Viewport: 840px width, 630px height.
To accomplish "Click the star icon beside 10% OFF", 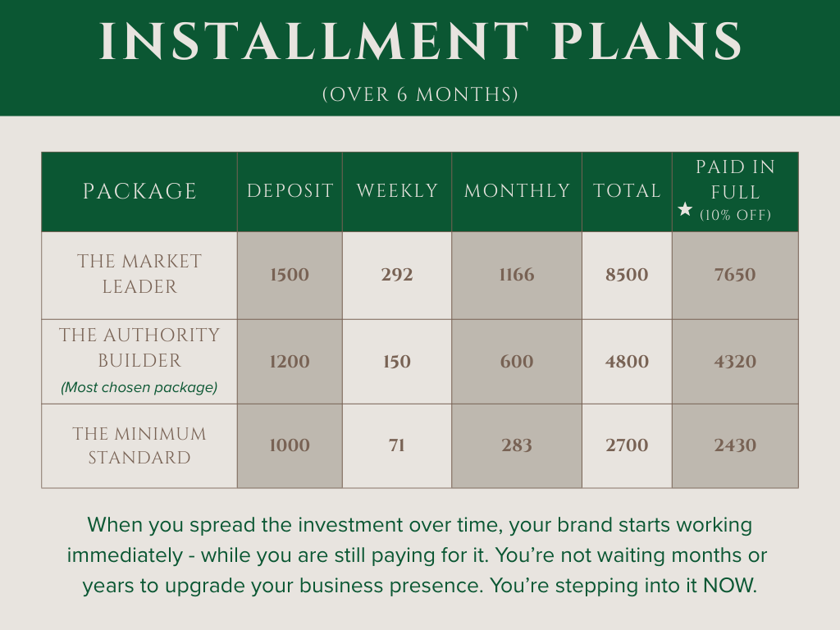I will [x=685, y=209].
